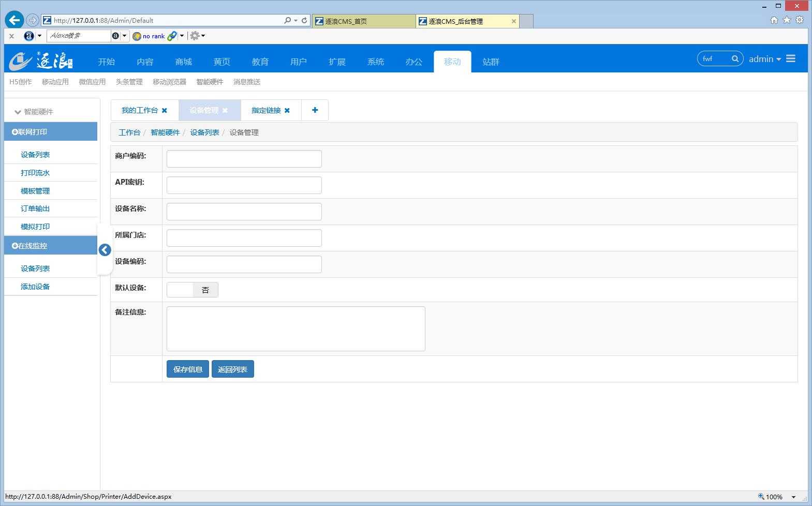Add a new tab with plus icon
Viewport: 812px width, 506px height.
point(315,110)
